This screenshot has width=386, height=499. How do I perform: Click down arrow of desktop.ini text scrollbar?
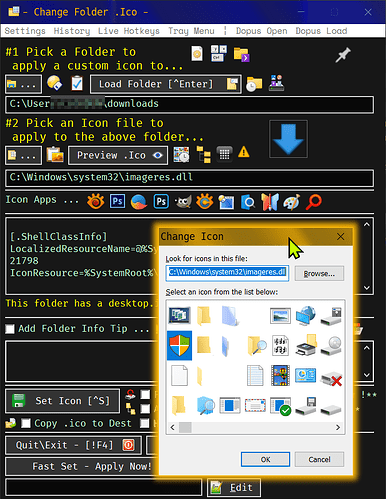click(367, 288)
